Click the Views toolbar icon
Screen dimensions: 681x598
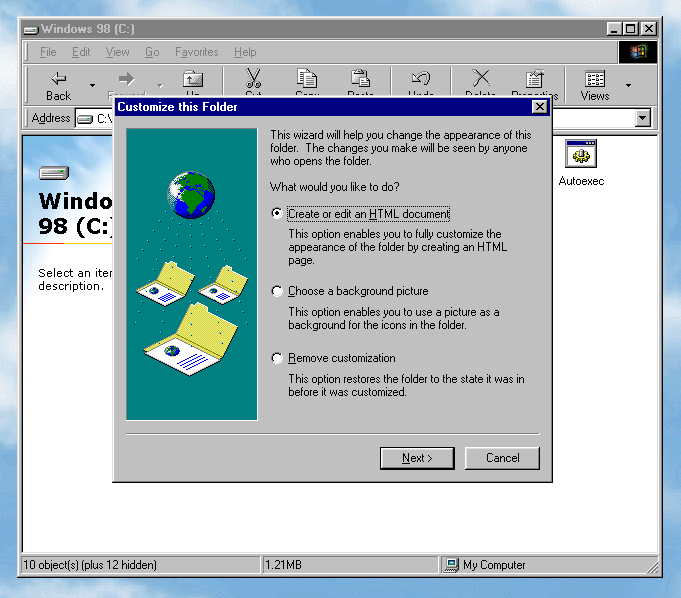coord(595,79)
